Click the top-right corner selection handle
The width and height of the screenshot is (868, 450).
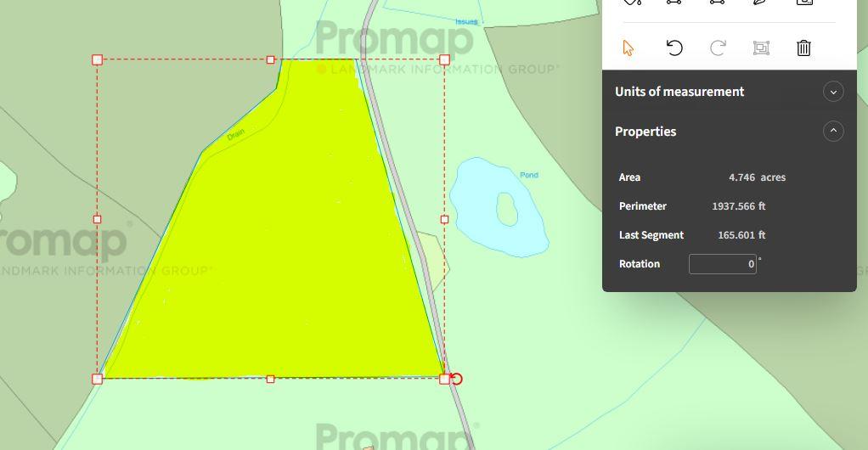pyautogui.click(x=444, y=59)
